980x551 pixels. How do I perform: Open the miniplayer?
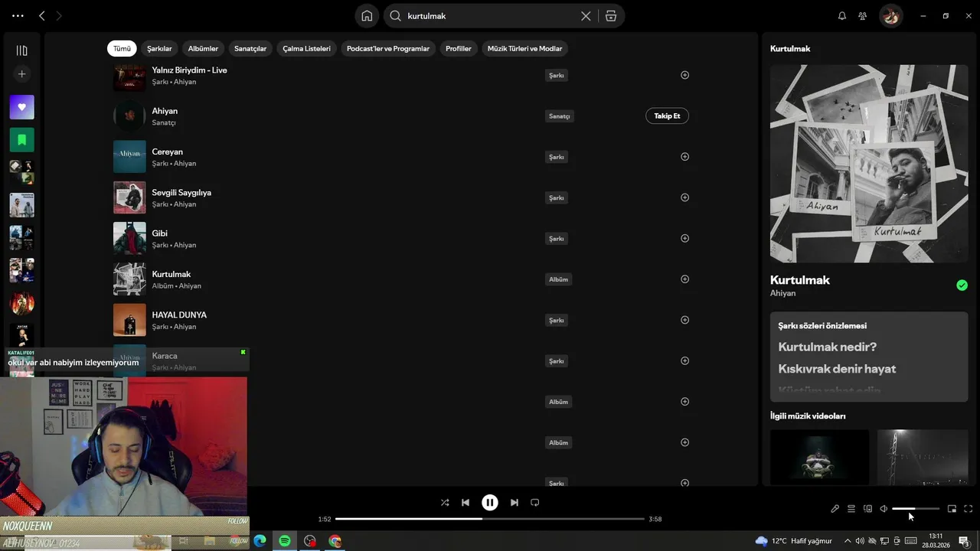tap(952, 509)
